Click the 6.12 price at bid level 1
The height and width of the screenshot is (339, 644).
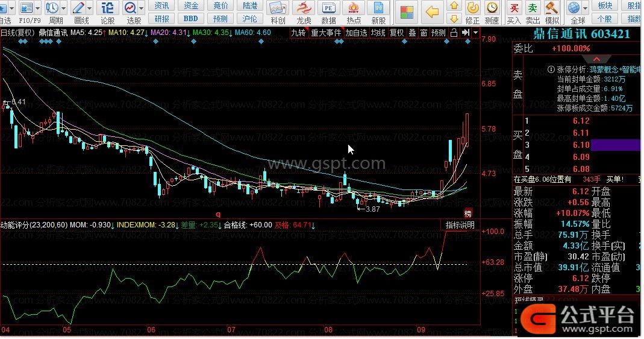pyautogui.click(x=581, y=121)
